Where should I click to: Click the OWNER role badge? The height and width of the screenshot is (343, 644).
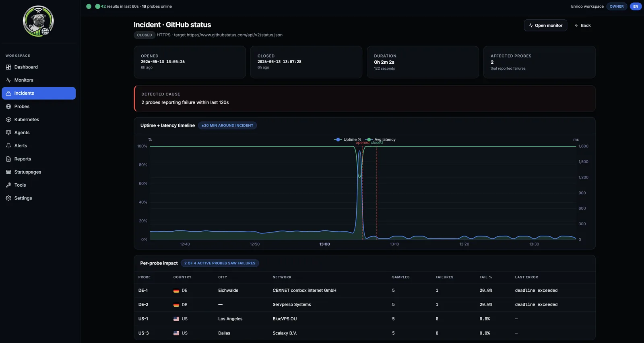pyautogui.click(x=616, y=6)
